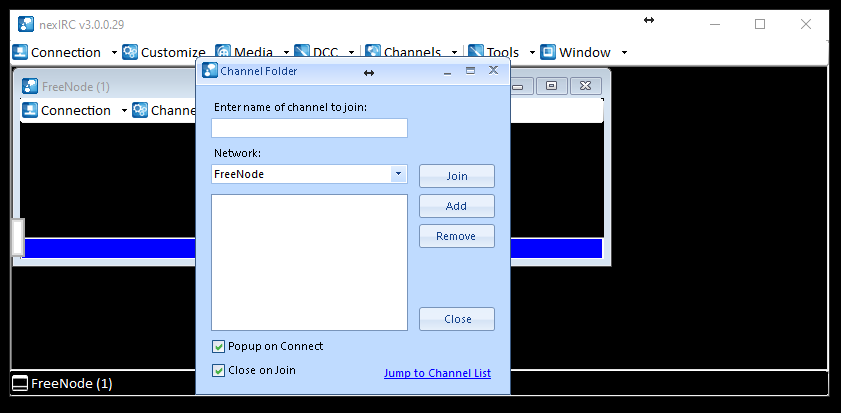This screenshot has height=413, width=841.
Task: Expand the Channels menu arrow
Action: pos(454,53)
